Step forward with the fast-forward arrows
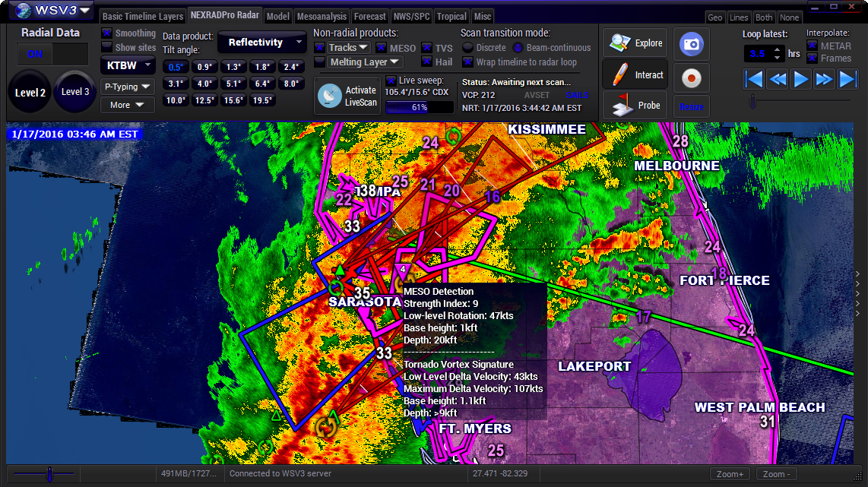 pos(824,80)
